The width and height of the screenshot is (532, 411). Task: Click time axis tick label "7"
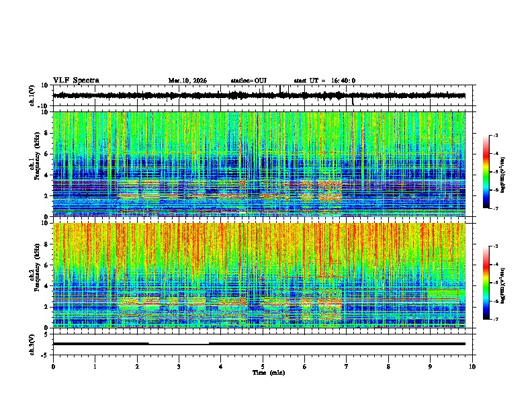(x=347, y=367)
